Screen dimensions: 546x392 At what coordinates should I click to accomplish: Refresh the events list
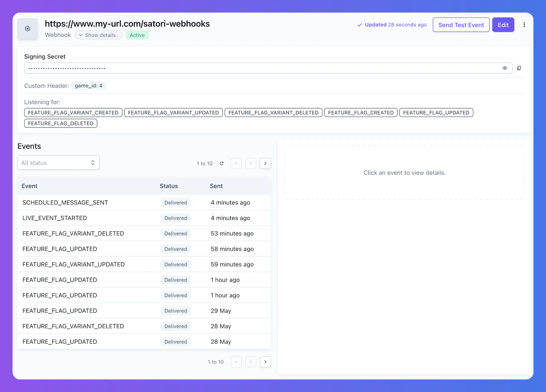222,163
